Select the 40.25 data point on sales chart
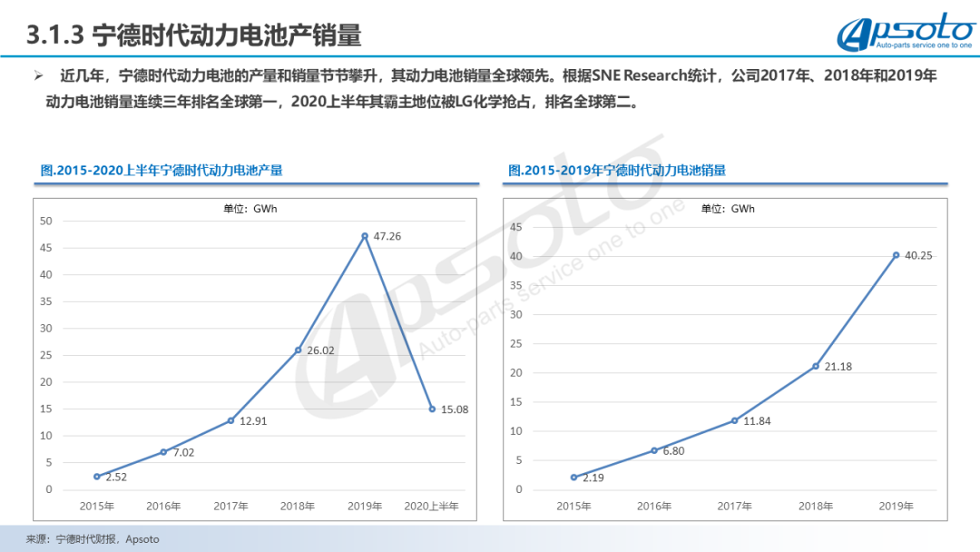Screen dimensions: 980x552 [896, 255]
